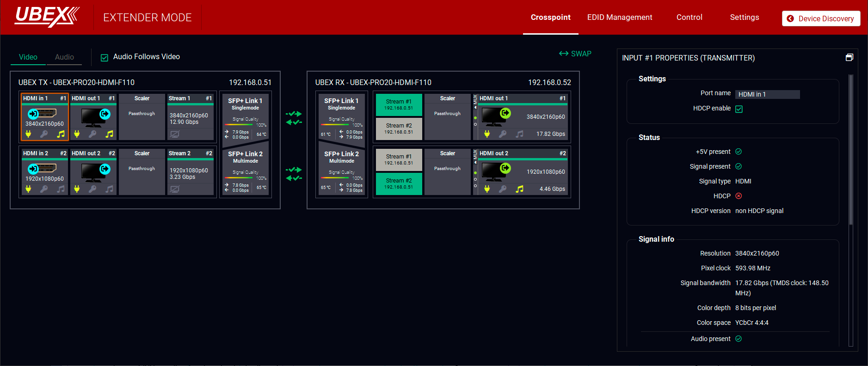868x366 pixels.
Task: Open the EDID Management tab
Action: point(619,17)
